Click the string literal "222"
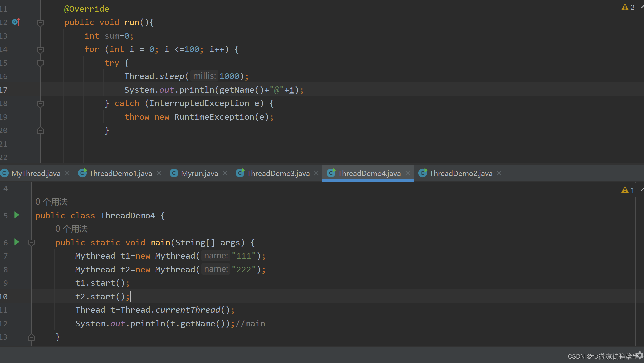This screenshot has width=644, height=363. tap(244, 270)
